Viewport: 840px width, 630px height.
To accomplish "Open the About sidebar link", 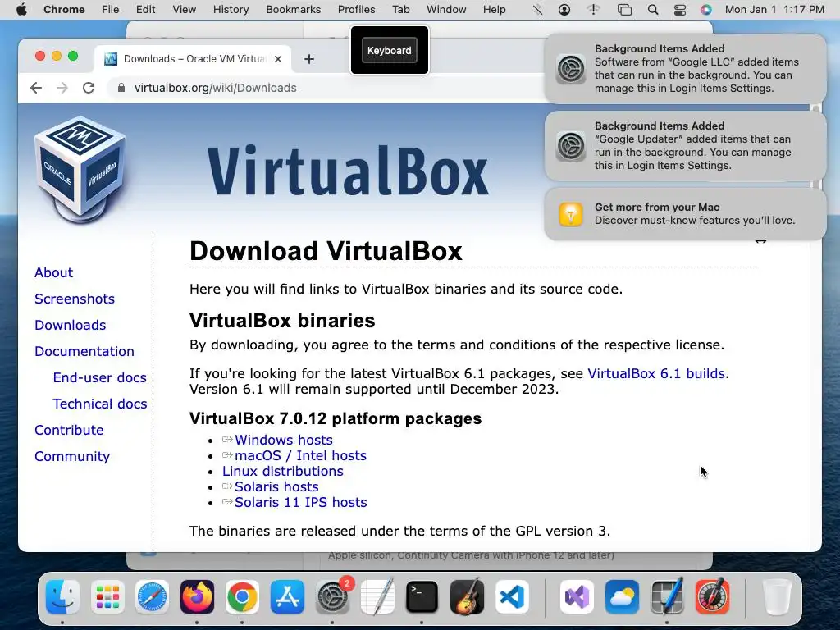I will point(53,272).
